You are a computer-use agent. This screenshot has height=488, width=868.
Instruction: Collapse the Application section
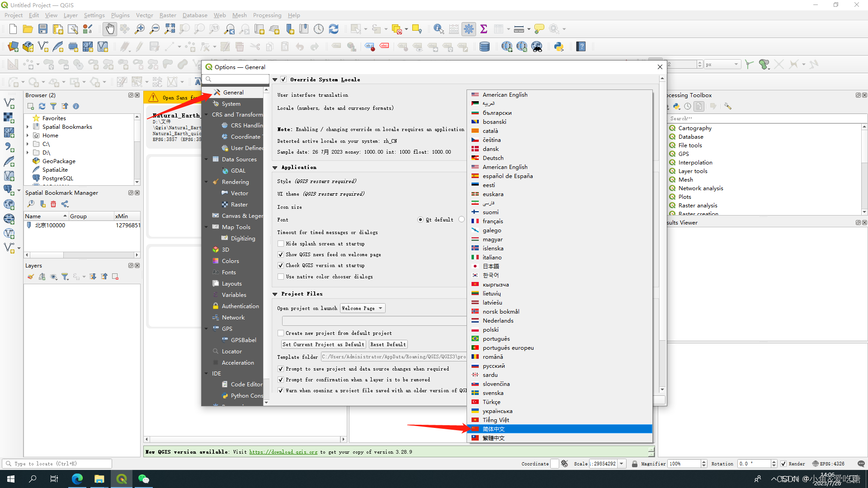click(x=275, y=168)
